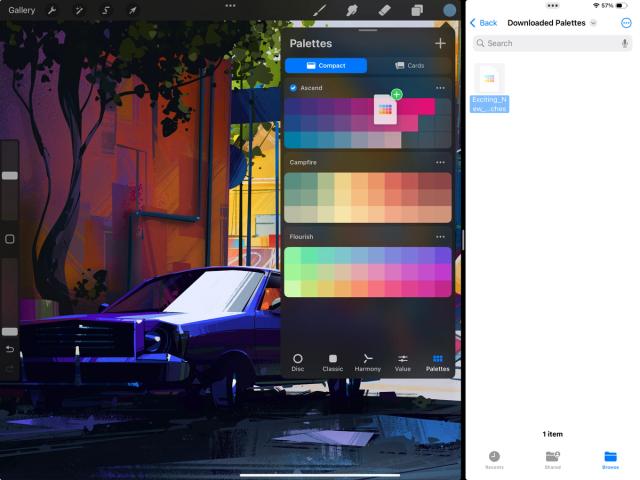Viewport: 640px width, 480px height.
Task: Open the Files more options circle icon
Action: pos(626,23)
